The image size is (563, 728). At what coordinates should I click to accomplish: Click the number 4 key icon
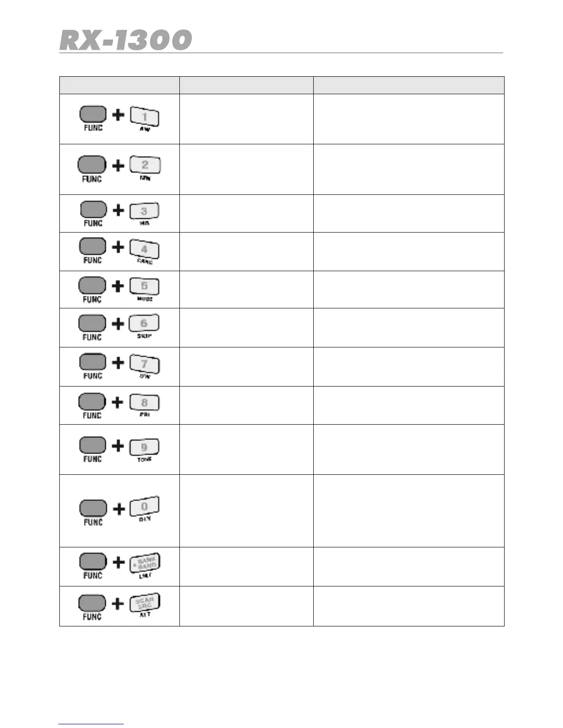pyautogui.click(x=144, y=249)
